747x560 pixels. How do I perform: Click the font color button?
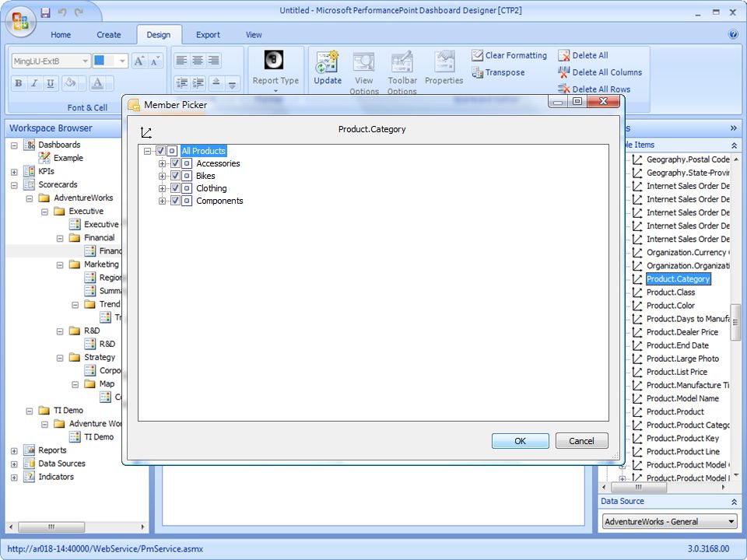(98, 83)
